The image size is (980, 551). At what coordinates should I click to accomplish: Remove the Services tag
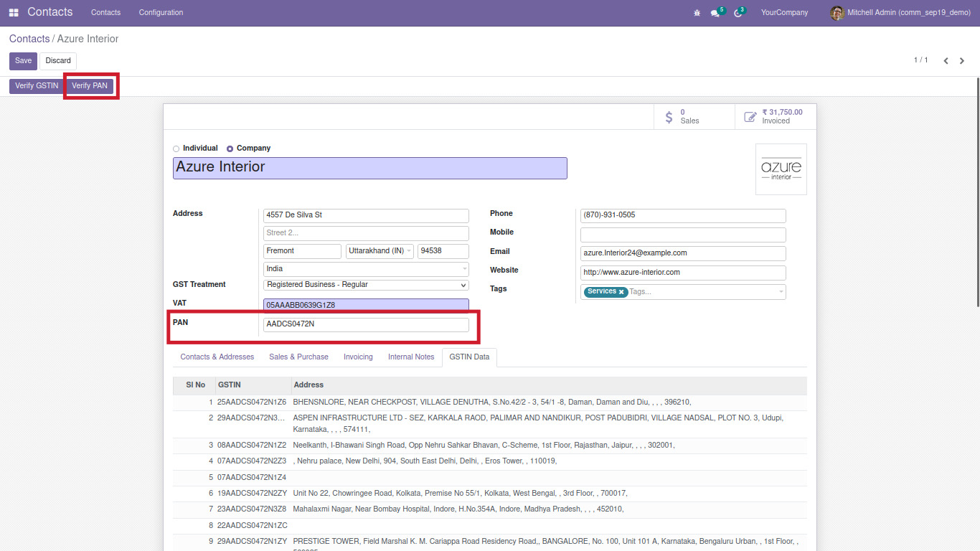point(621,292)
